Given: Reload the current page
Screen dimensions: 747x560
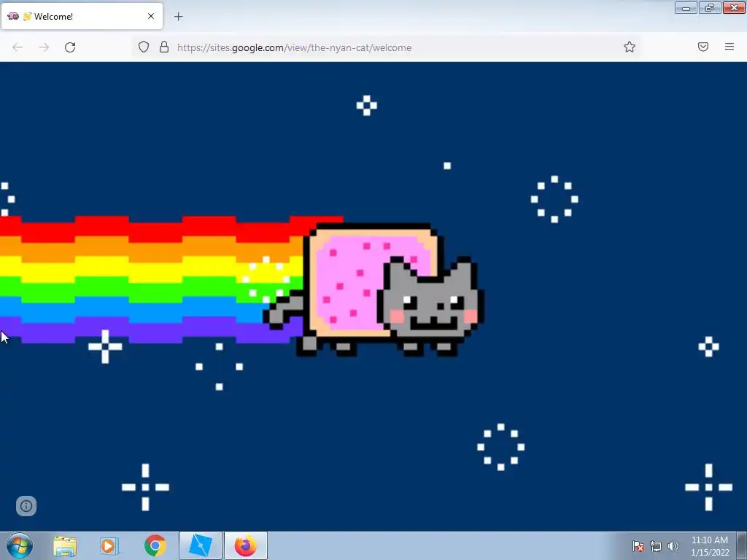Looking at the screenshot, I should click(70, 47).
